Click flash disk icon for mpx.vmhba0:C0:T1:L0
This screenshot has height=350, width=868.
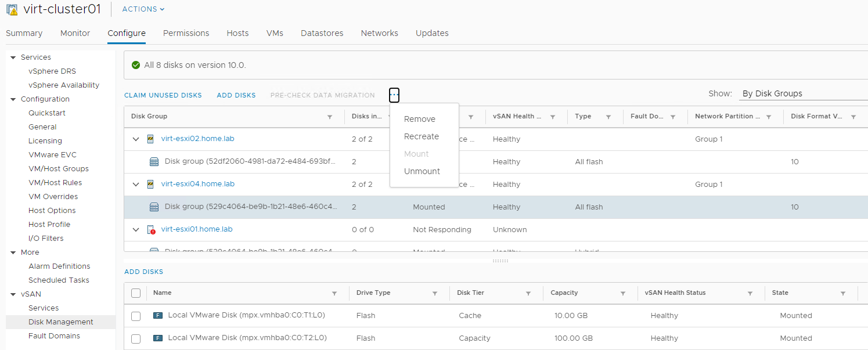coord(157,316)
